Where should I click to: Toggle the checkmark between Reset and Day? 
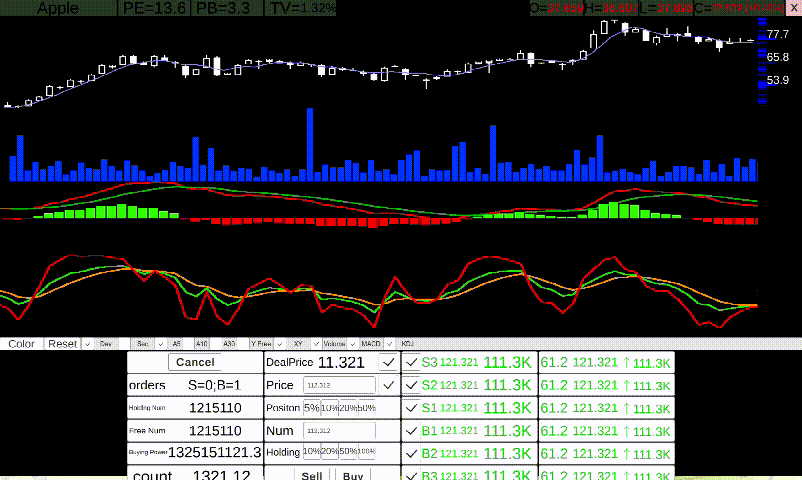(x=87, y=344)
